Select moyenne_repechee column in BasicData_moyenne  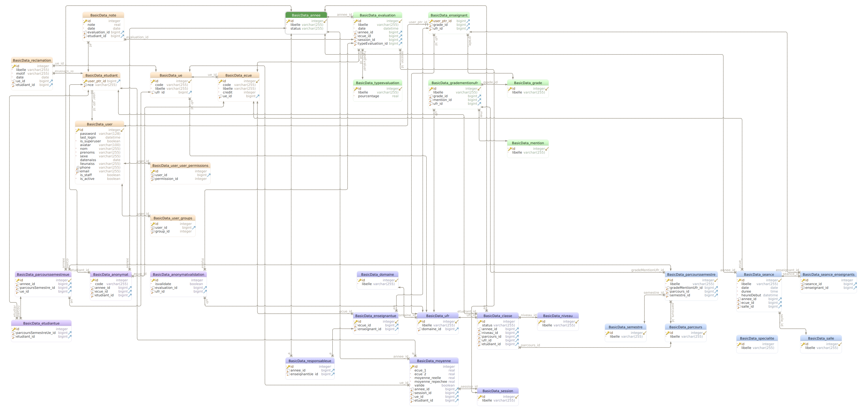(430, 382)
